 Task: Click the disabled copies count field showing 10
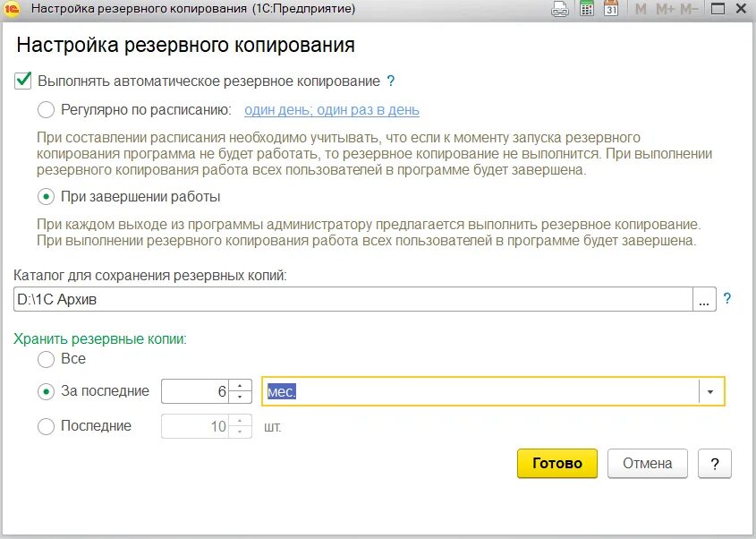click(x=195, y=426)
